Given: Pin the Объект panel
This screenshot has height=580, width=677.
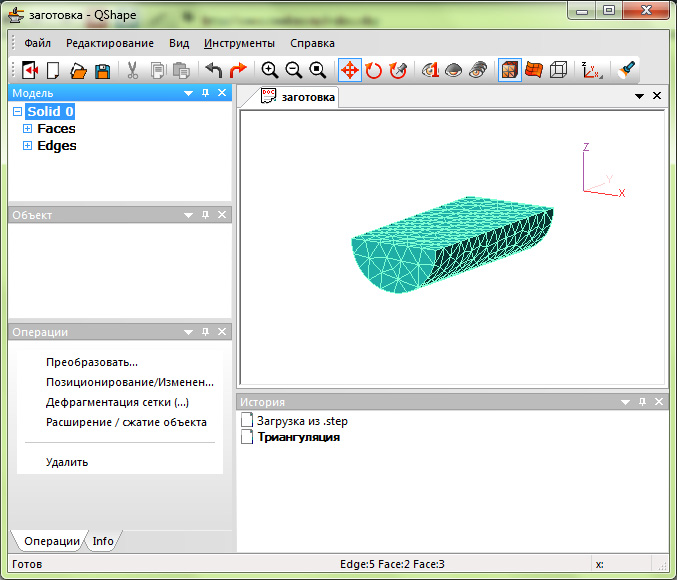Looking at the screenshot, I should [206, 215].
